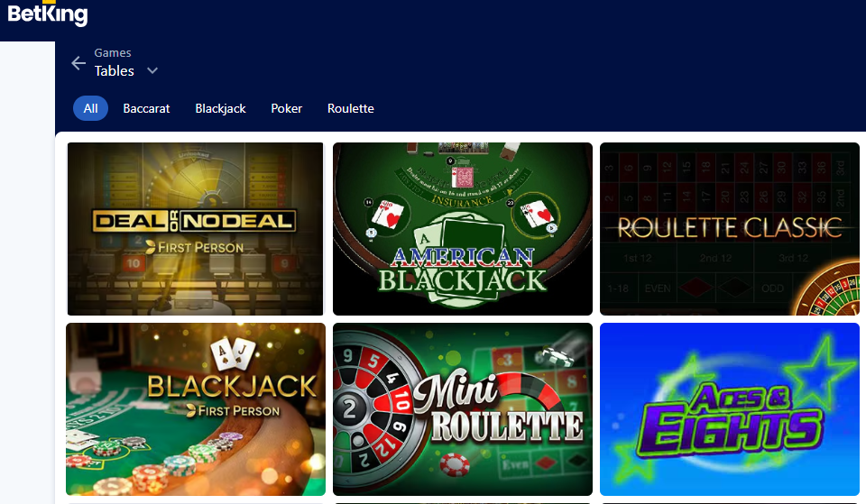The height and width of the screenshot is (504, 866).
Task: Open Deal or No Deal First Person
Action: [x=196, y=228]
